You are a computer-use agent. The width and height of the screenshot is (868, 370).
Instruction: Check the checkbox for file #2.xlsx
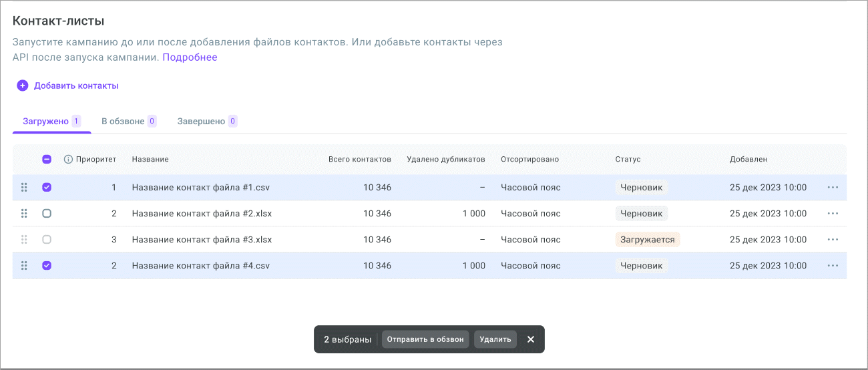tap(47, 214)
